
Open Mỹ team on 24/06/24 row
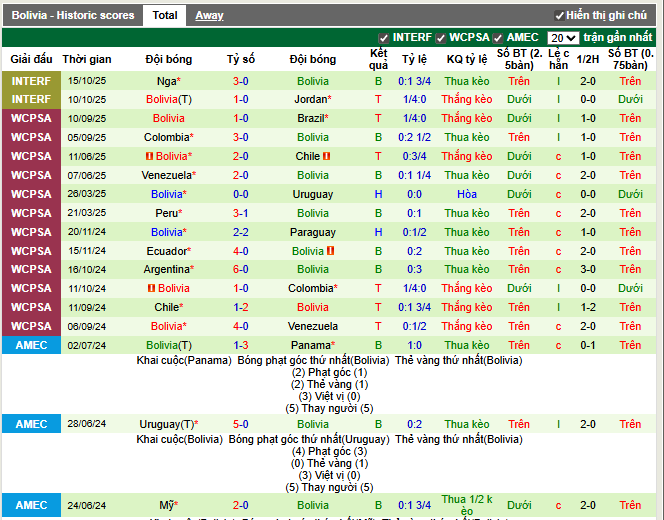pos(166,505)
